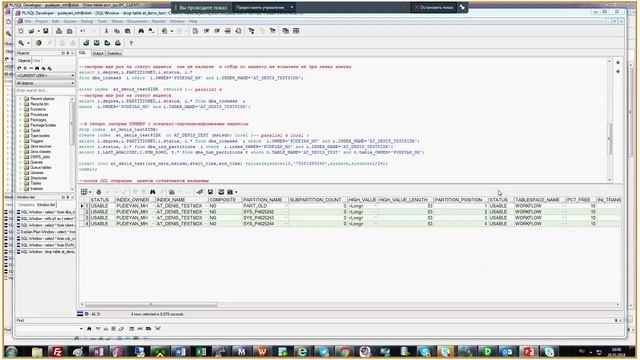Expand the Tables folder
Screen dimensions: 640x360
point(20,183)
